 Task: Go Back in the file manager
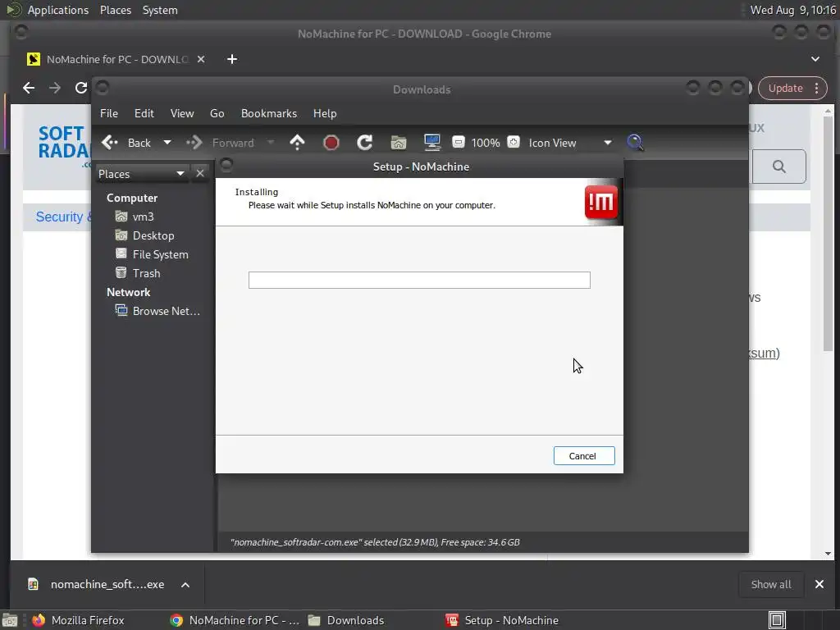pos(126,143)
